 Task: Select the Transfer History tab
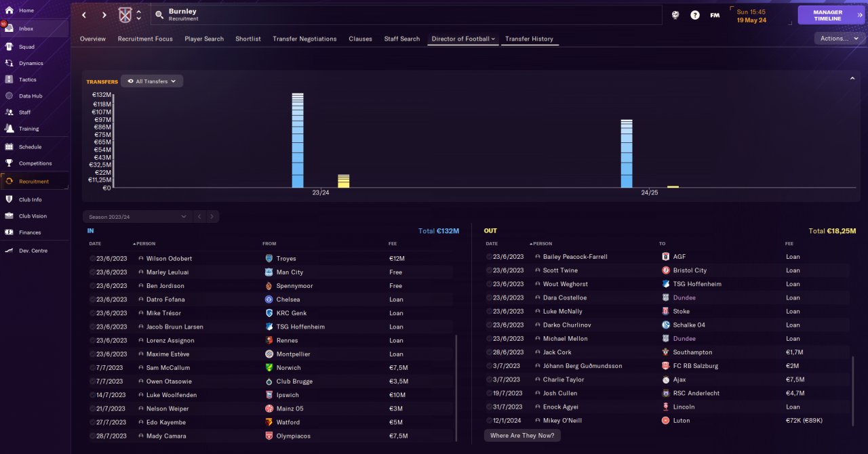coord(530,39)
